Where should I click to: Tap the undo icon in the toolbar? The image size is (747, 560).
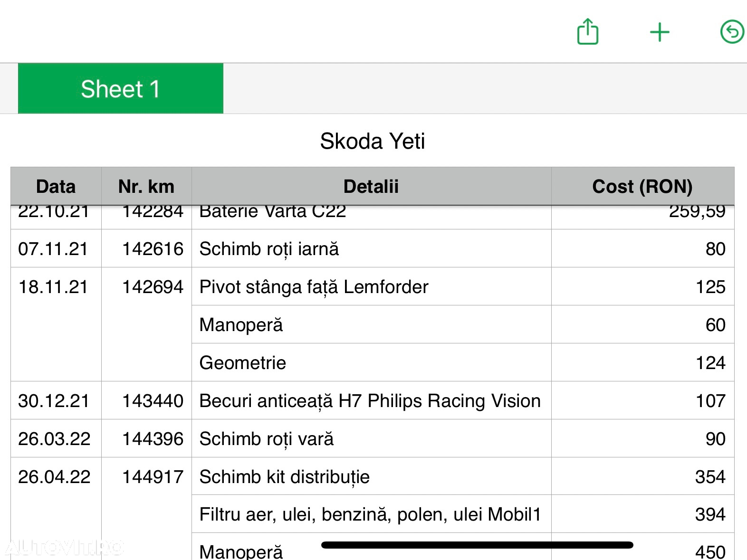tap(732, 32)
